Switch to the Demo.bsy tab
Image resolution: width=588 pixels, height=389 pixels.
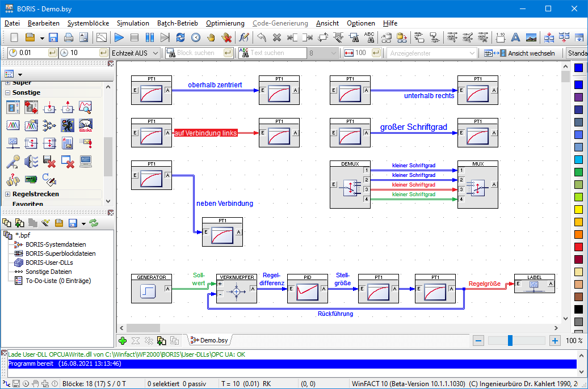tap(209, 340)
